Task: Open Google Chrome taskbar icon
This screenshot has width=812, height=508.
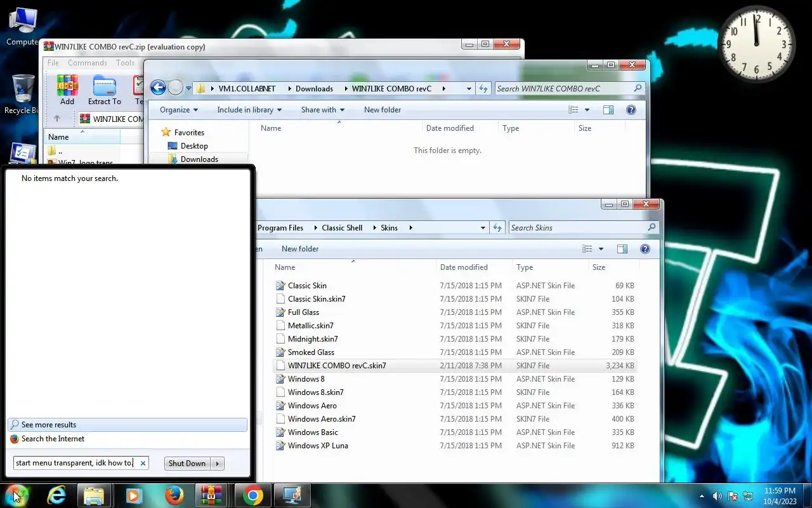Action: pos(252,495)
